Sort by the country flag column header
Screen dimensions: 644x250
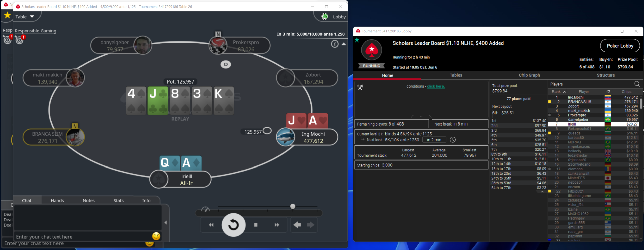(x=607, y=92)
